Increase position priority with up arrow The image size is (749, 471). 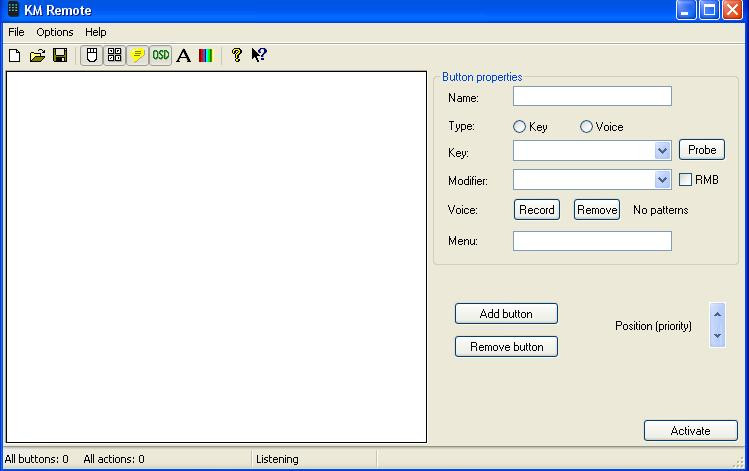click(x=717, y=314)
